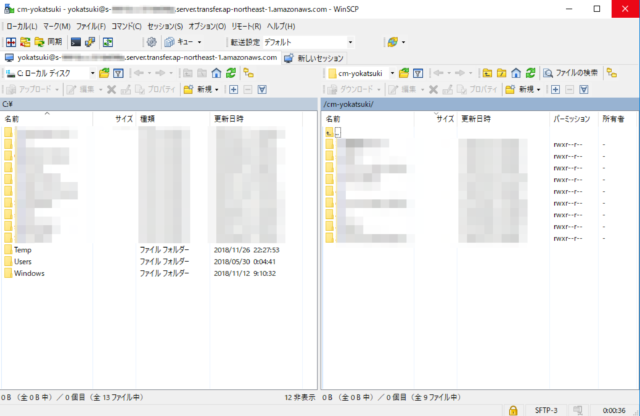
Task: Click the lock icon in status bar
Action: point(513,410)
